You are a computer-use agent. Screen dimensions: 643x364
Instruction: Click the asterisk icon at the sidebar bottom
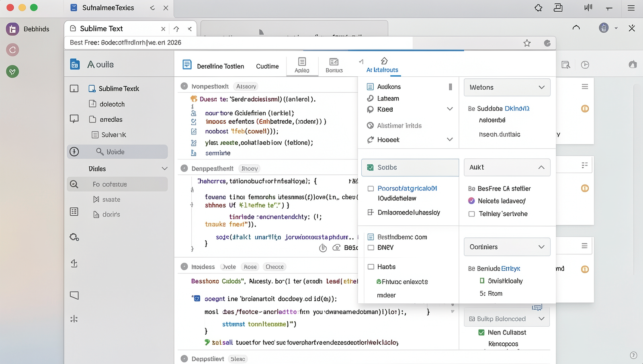click(74, 319)
